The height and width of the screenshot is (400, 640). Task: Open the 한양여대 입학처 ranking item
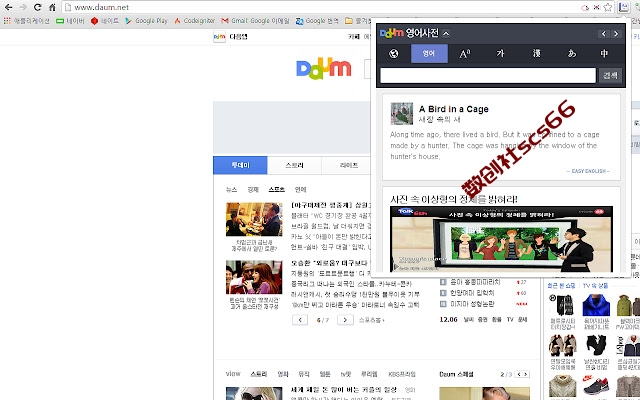(x=472, y=293)
